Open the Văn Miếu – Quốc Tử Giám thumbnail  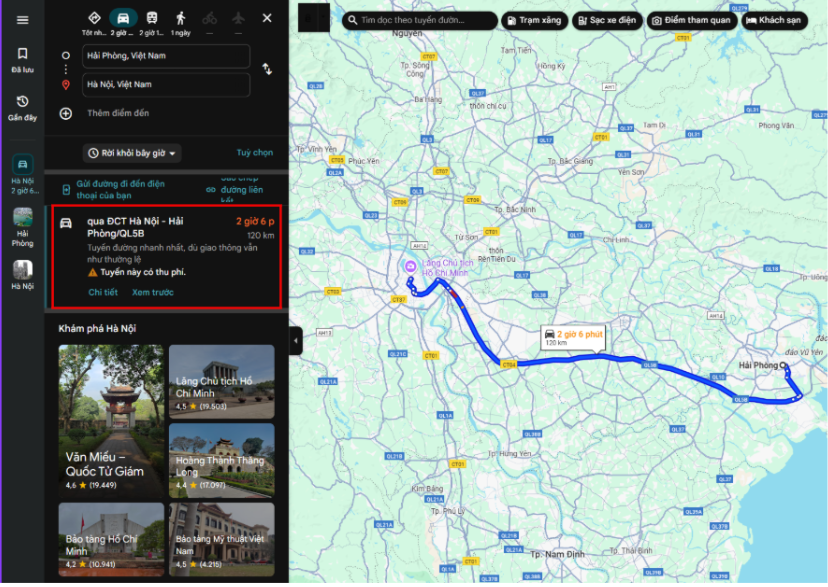110,418
